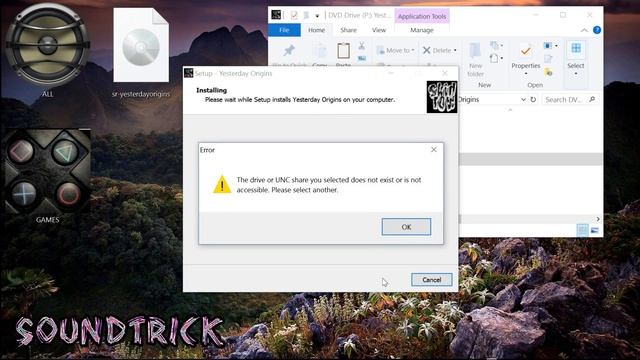Switch to View ribbon tab
Viewport: 640px width, 360px height.
coord(379,30)
